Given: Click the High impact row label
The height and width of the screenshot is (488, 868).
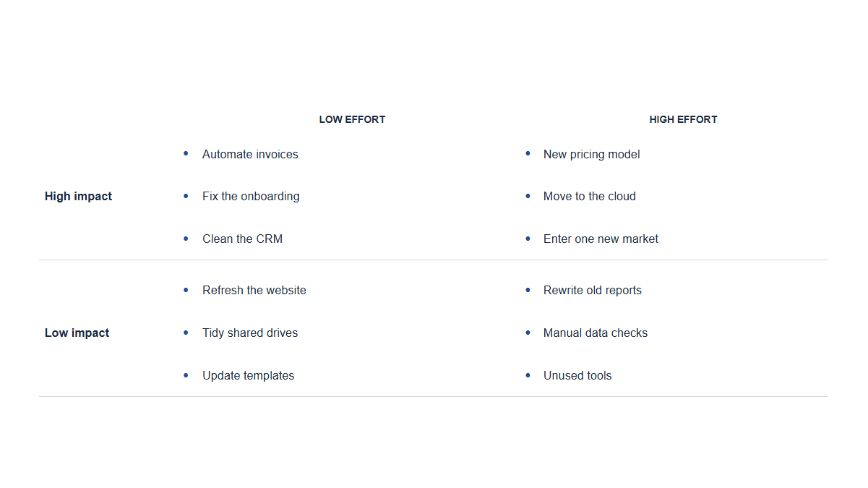Looking at the screenshot, I should coord(78,196).
